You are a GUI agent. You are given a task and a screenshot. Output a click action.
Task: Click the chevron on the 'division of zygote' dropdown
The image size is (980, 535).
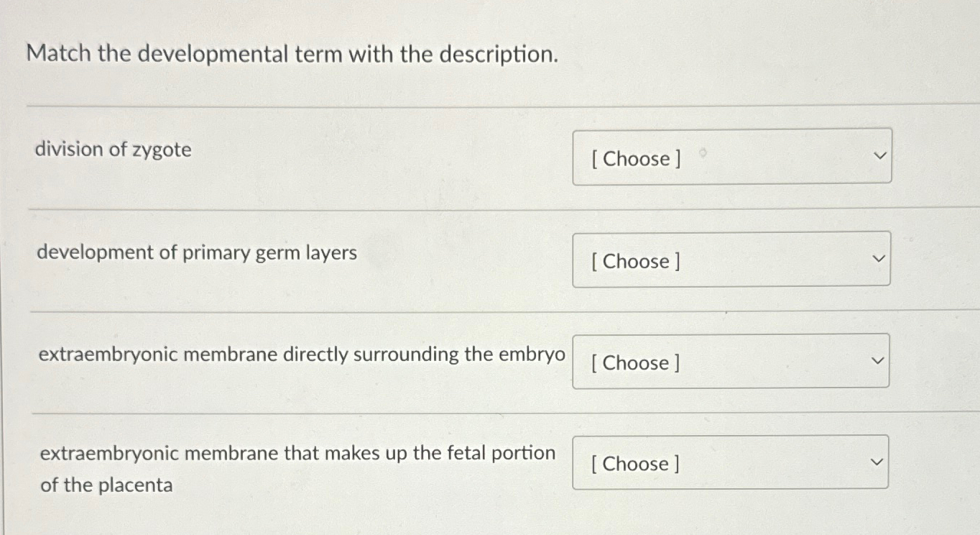[x=878, y=155]
